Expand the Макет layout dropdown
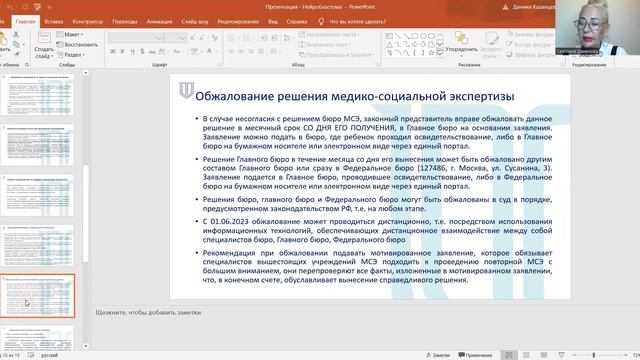Screen dimensions: 640x360 coord(70,34)
